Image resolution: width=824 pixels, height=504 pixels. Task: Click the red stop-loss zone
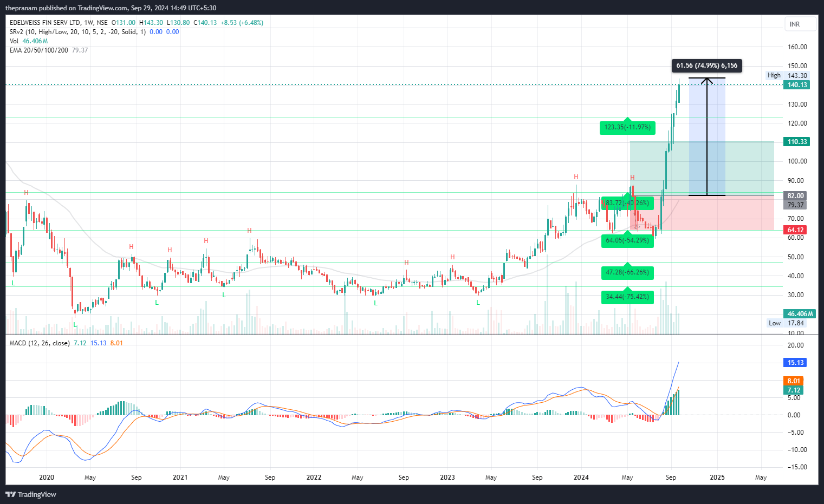pos(702,213)
